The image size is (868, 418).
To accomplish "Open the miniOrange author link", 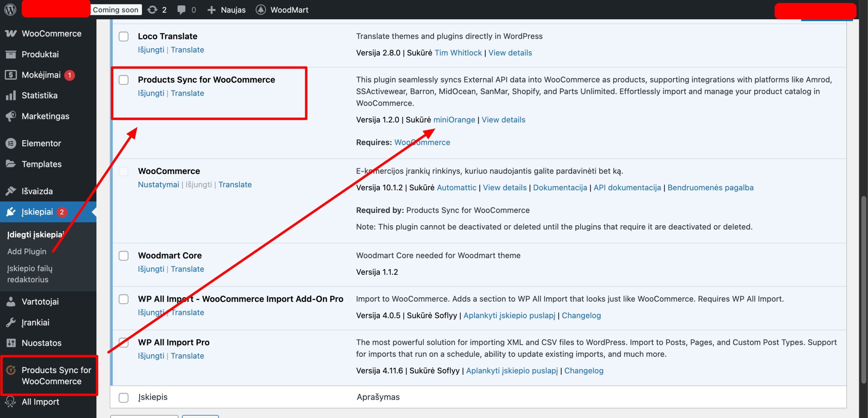I will pyautogui.click(x=454, y=120).
